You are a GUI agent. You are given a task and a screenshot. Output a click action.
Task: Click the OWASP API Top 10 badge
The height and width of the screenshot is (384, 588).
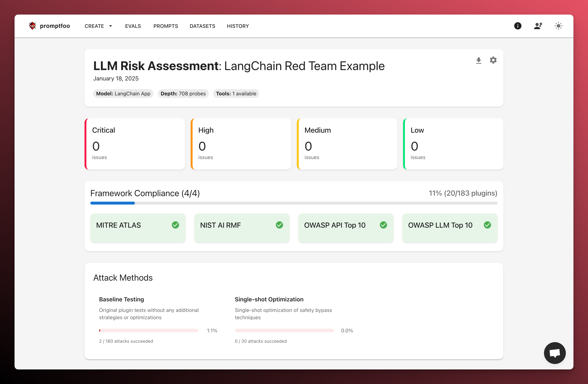346,228
